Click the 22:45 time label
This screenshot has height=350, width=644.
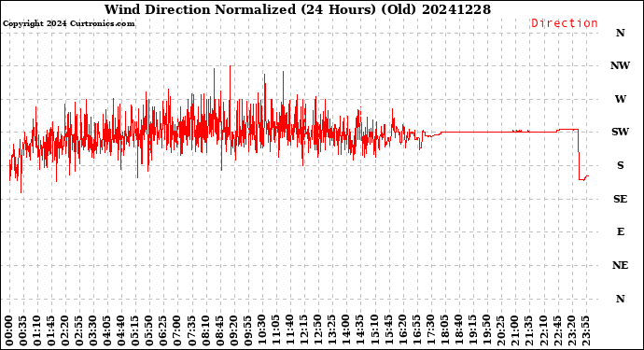(x=557, y=330)
